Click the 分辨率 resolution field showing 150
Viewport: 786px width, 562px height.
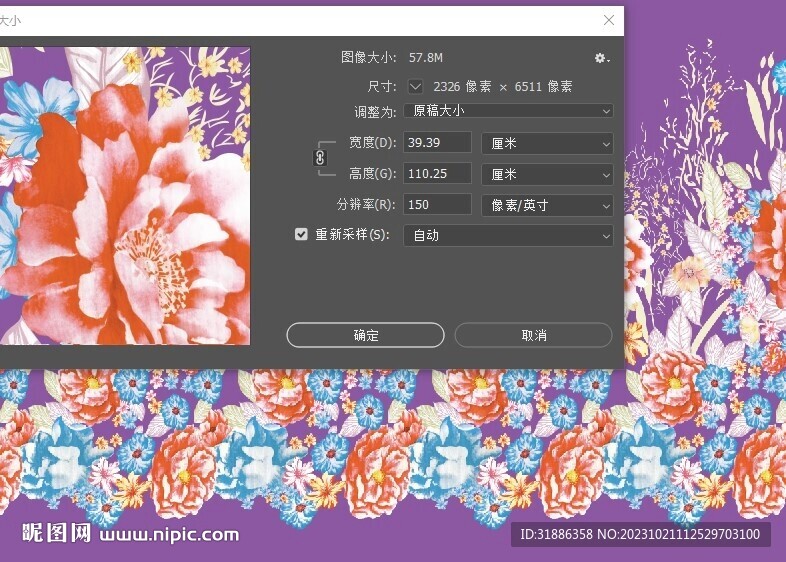point(437,205)
